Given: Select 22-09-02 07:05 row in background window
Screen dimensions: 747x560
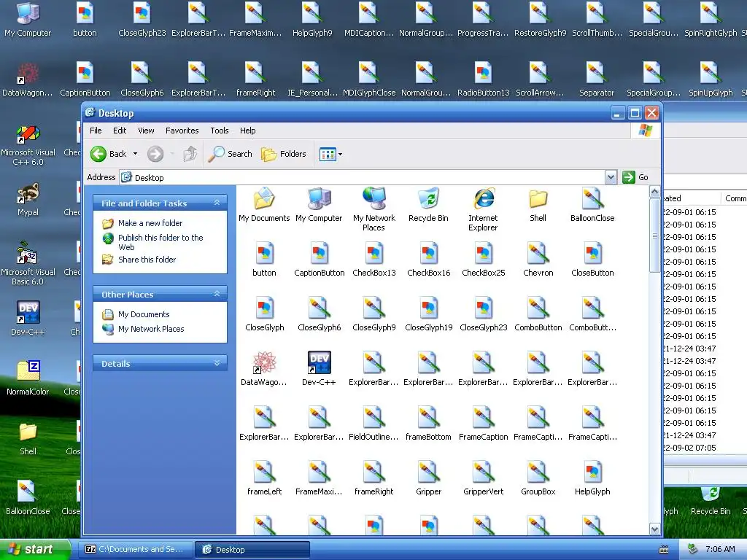Looking at the screenshot, I should pos(705,448).
